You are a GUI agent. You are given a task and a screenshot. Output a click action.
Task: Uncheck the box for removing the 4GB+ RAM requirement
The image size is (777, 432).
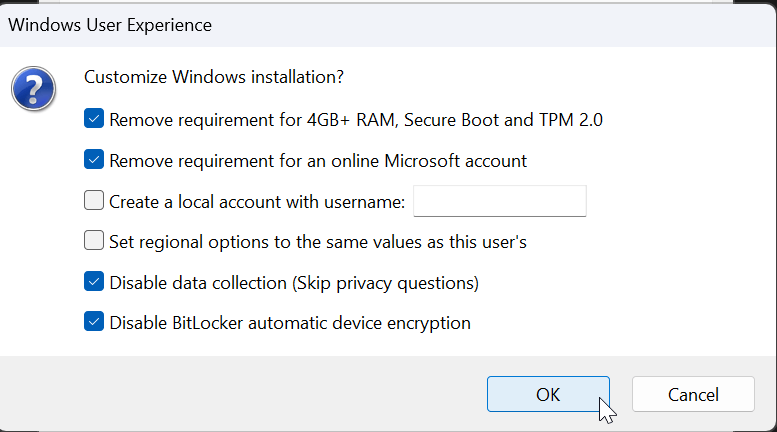[94, 119]
